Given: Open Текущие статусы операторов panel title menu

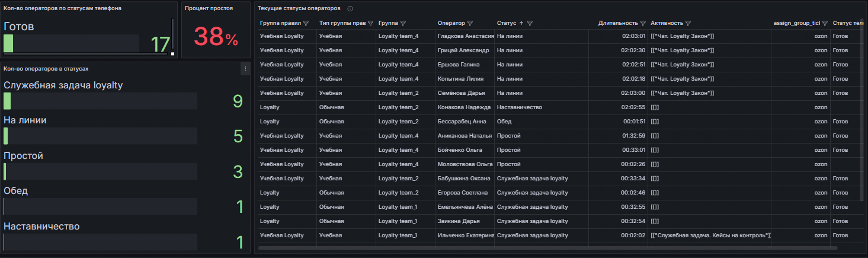Looking at the screenshot, I should point(299,9).
